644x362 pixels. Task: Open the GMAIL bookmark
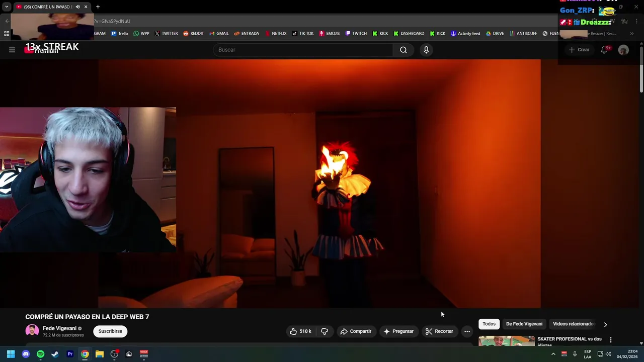pos(218,34)
